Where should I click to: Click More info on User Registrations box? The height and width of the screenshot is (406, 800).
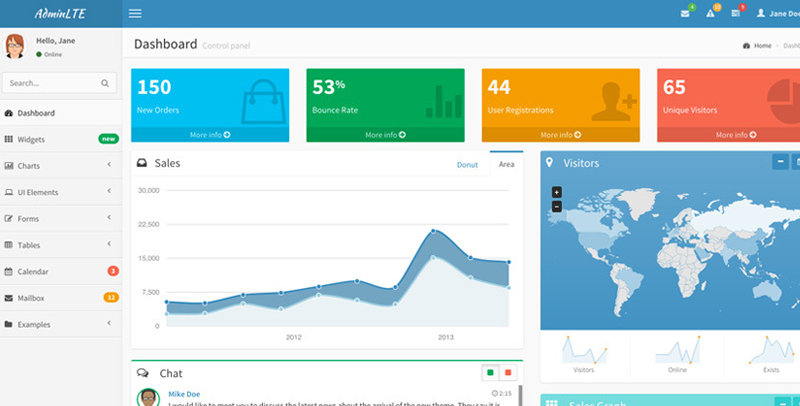561,135
